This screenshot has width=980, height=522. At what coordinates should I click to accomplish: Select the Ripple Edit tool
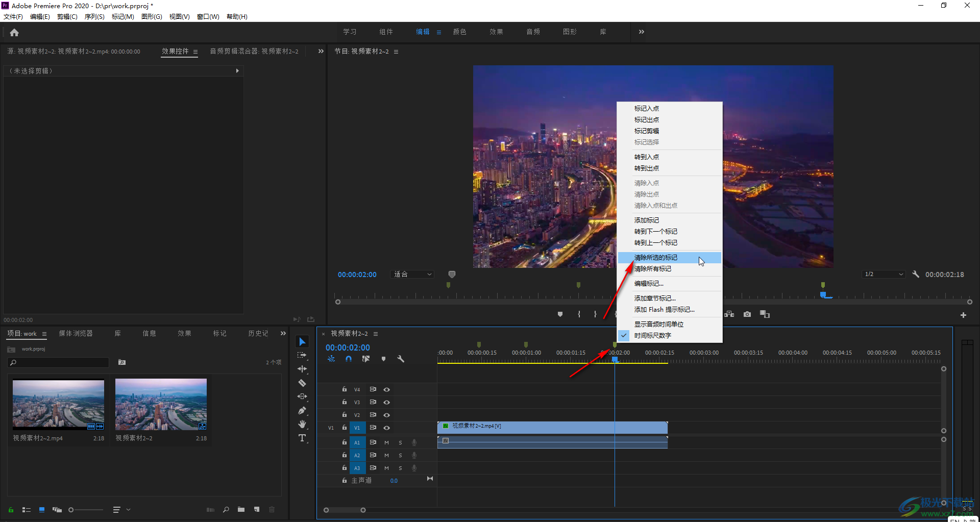click(x=302, y=369)
